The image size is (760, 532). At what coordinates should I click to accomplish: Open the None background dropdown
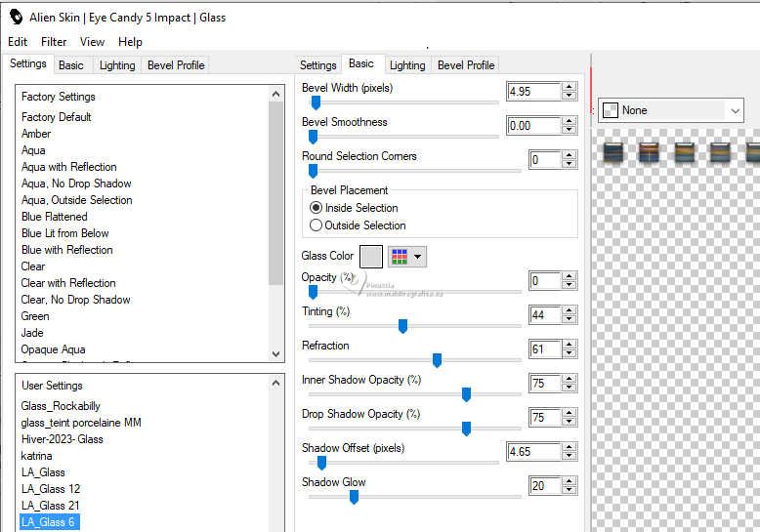click(x=671, y=110)
